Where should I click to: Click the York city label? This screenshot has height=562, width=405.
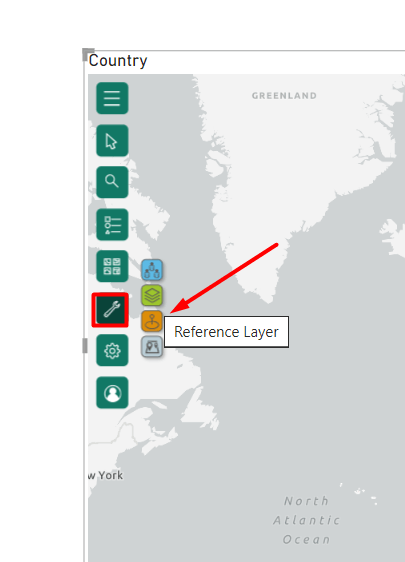[x=111, y=475]
